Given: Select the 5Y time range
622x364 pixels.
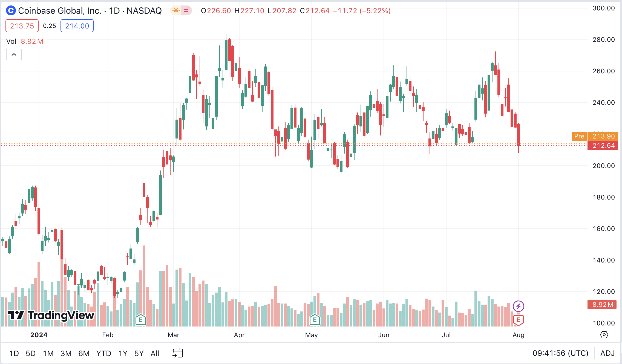Looking at the screenshot, I should 139,353.
